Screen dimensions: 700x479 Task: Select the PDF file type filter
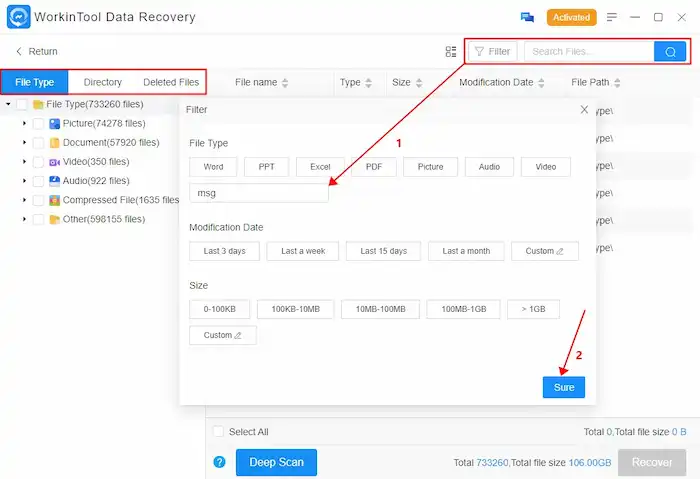[374, 167]
